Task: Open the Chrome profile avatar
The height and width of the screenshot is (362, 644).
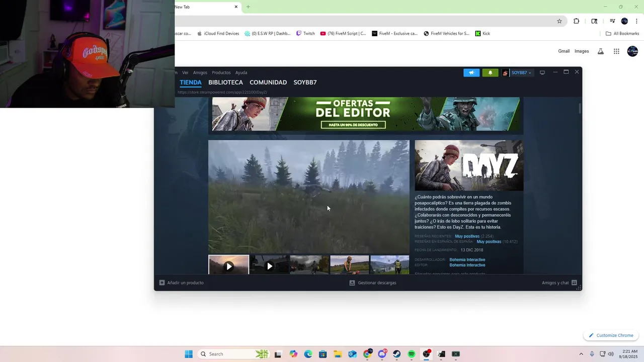Action: pyautogui.click(x=624, y=21)
